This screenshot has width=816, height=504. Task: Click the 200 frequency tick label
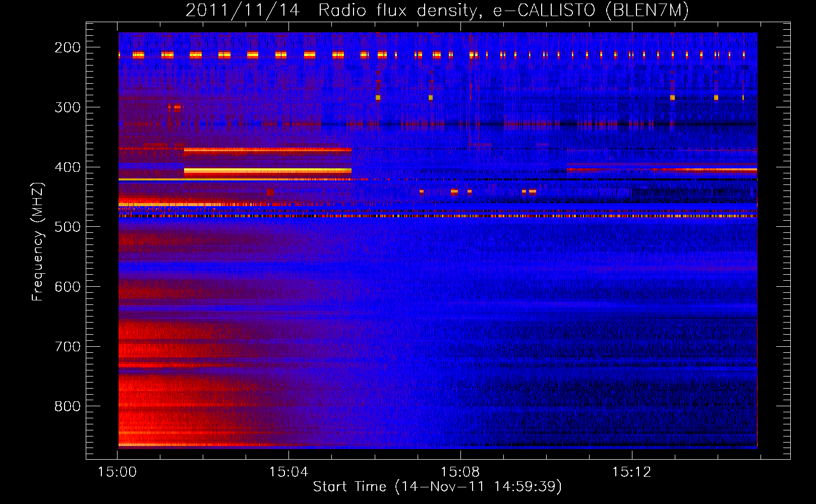[x=68, y=47]
